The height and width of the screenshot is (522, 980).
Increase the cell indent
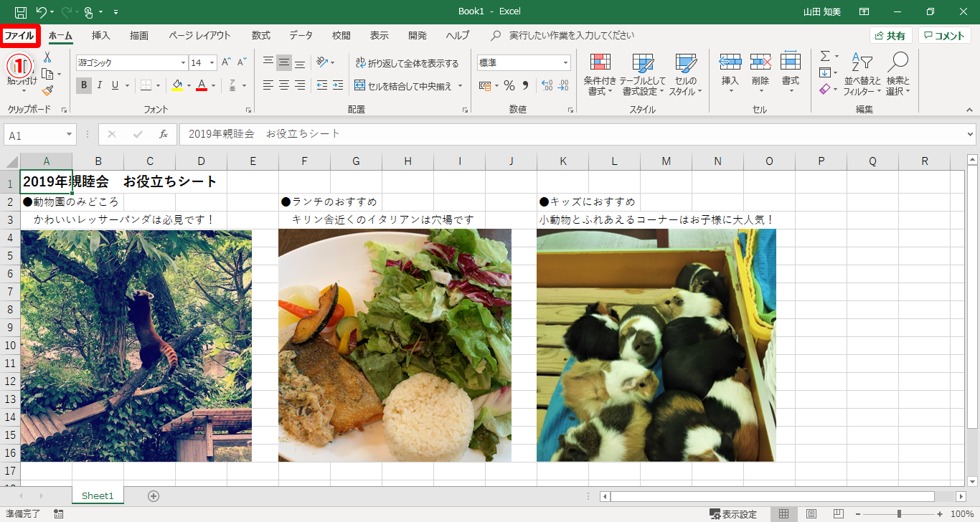pyautogui.click(x=338, y=85)
